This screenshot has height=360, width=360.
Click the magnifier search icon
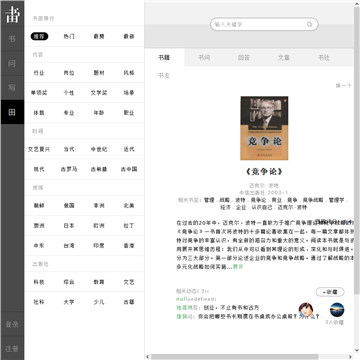(x=310, y=24)
